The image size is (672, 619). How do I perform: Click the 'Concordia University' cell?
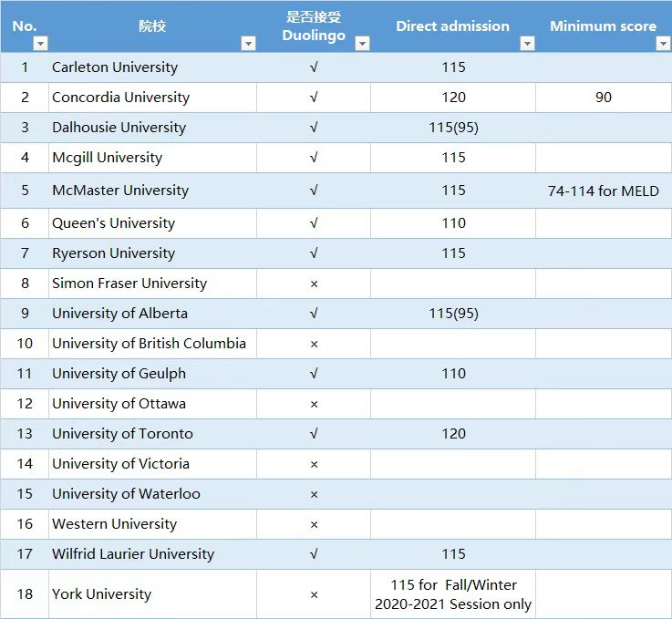click(x=152, y=98)
